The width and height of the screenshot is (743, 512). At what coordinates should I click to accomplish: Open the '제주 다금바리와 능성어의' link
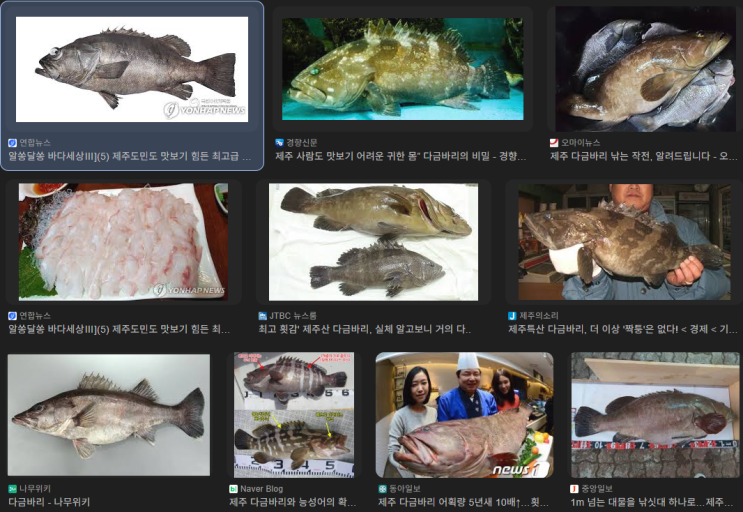coord(292,502)
